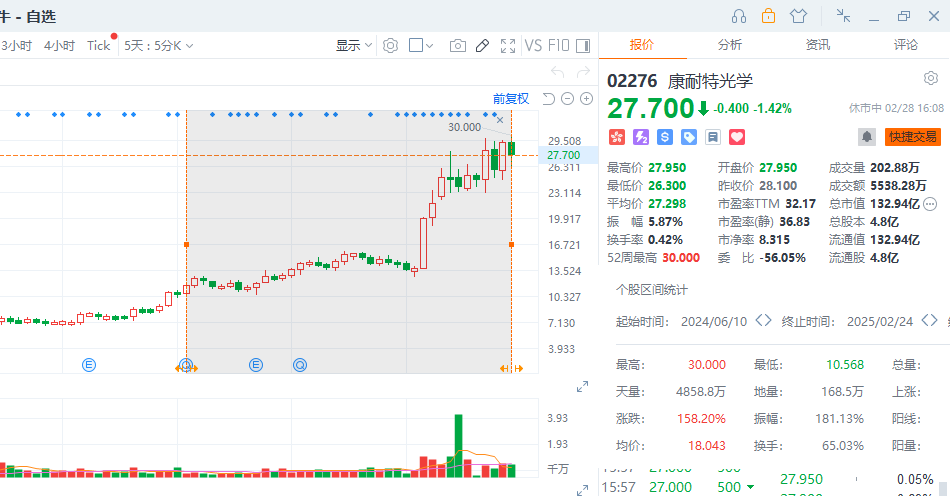Switch to the 3小时 timeframe
Screen dimensions: 950x496
coord(16,45)
